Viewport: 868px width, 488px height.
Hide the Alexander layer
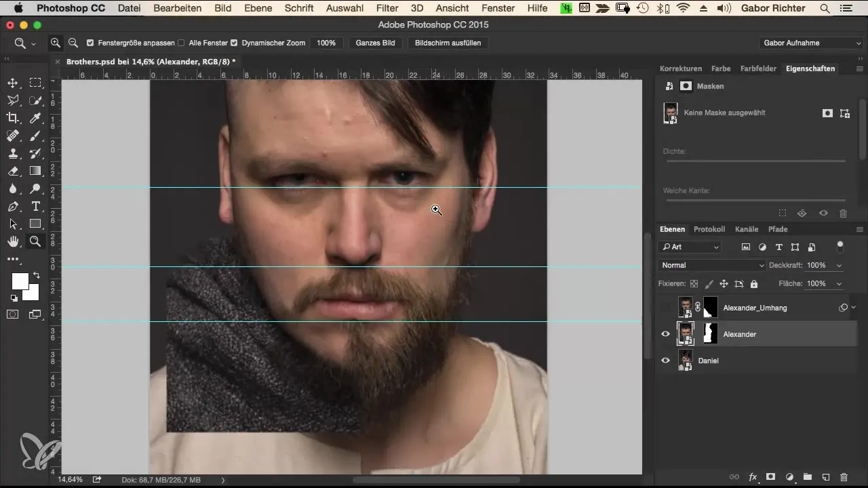[665, 334]
